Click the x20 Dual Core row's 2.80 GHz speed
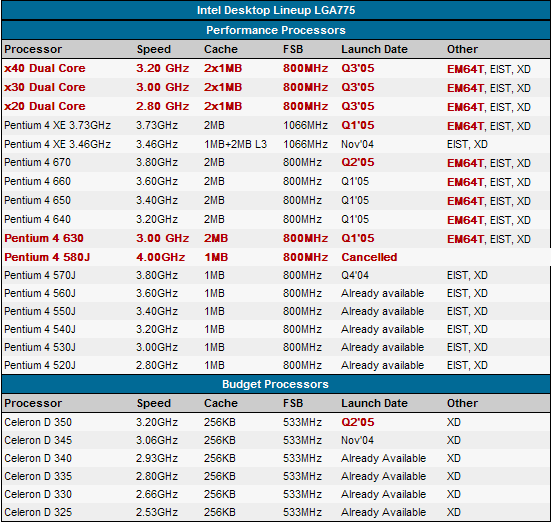This screenshot has height=522, width=551. (x=163, y=106)
